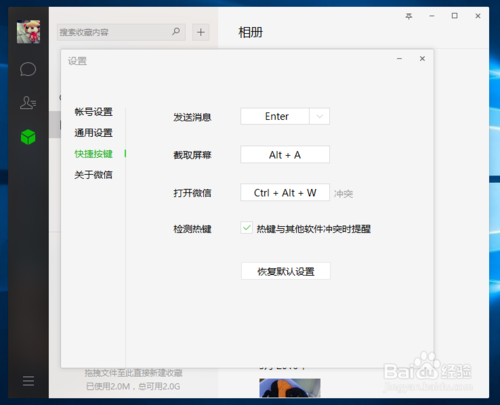The height and width of the screenshot is (405, 500).
Task: Close the 设置 dialog
Action: coord(422,59)
